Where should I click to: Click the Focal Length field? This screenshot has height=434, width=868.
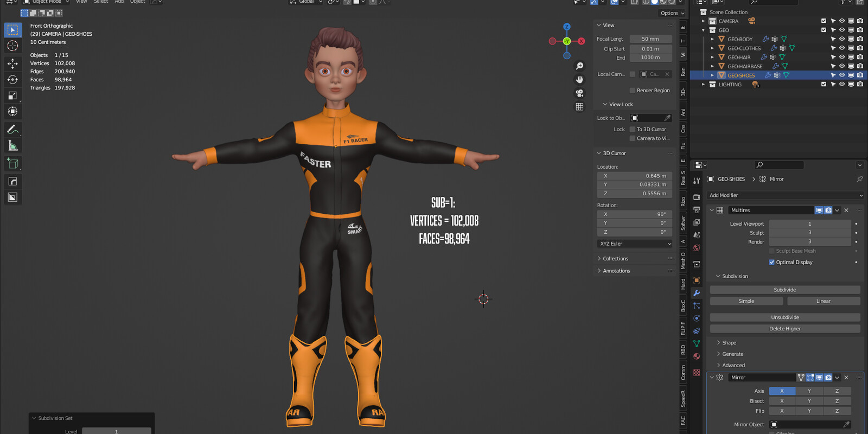[650, 39]
